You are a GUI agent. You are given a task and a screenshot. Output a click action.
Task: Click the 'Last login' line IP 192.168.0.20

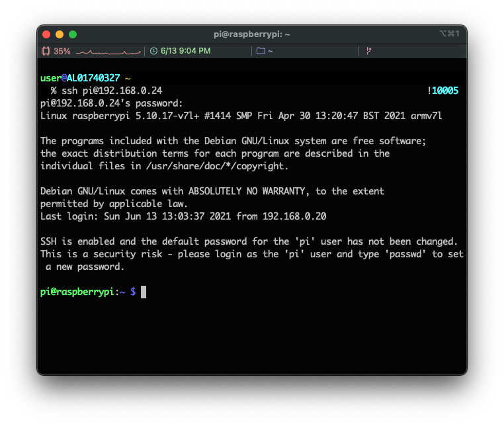click(294, 216)
